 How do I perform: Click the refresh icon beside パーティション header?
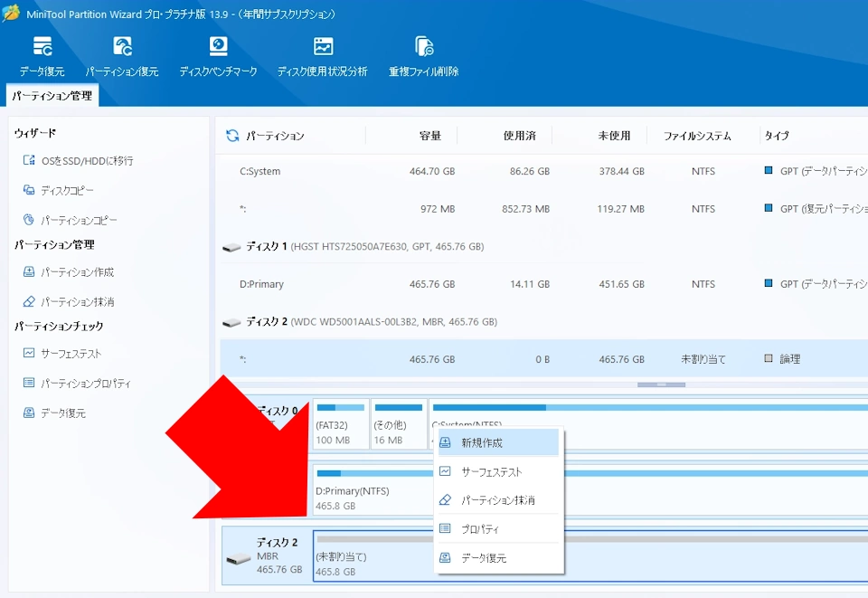[x=232, y=136]
